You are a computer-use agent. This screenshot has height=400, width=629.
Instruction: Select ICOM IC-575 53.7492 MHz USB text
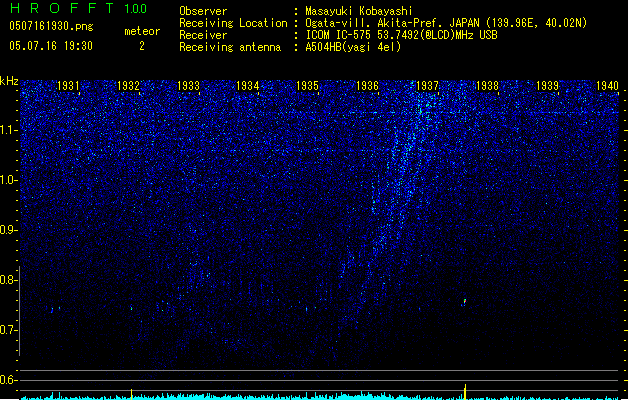click(402, 35)
